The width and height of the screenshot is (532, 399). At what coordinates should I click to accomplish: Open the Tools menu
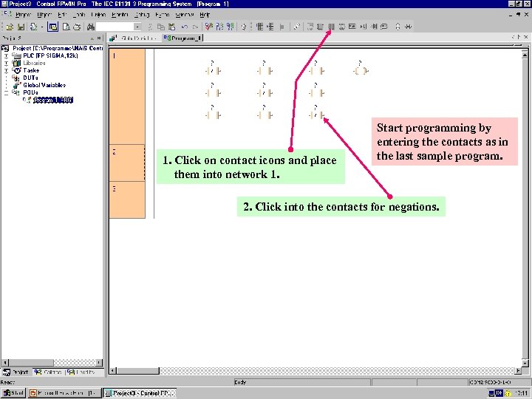(79, 15)
